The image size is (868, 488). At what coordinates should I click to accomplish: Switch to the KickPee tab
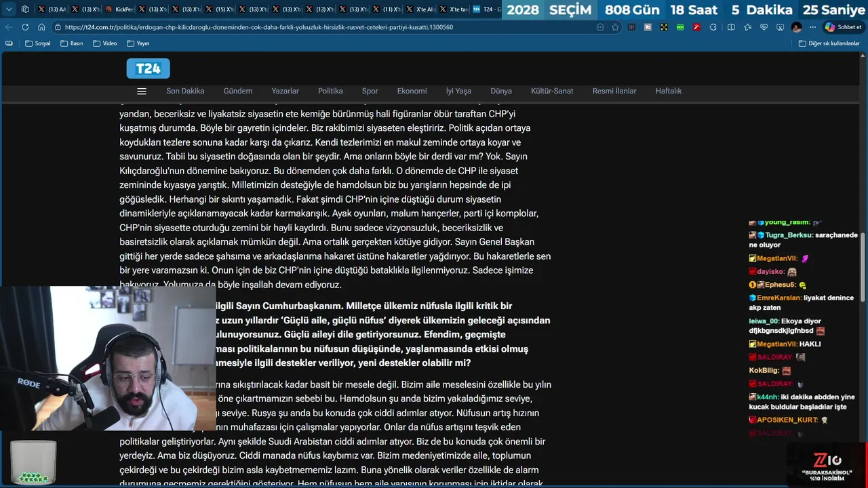118,9
